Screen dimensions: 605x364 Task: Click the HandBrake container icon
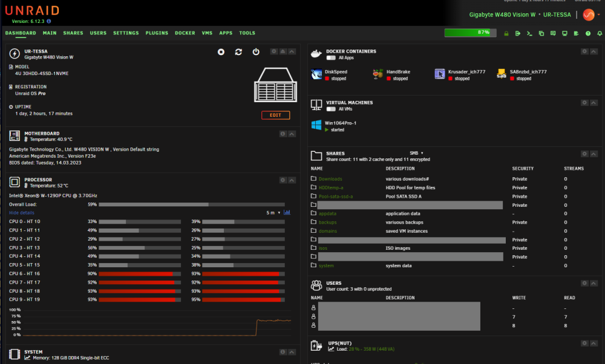click(x=378, y=74)
